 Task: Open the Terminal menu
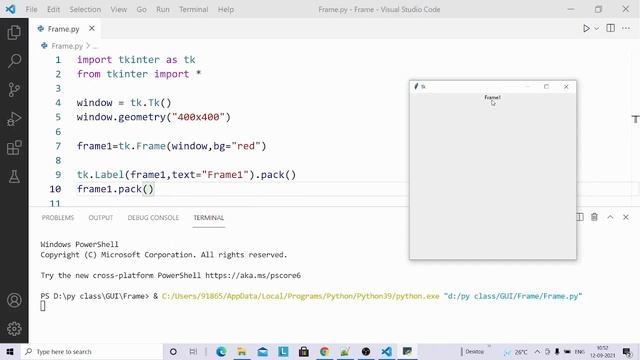tap(193, 9)
